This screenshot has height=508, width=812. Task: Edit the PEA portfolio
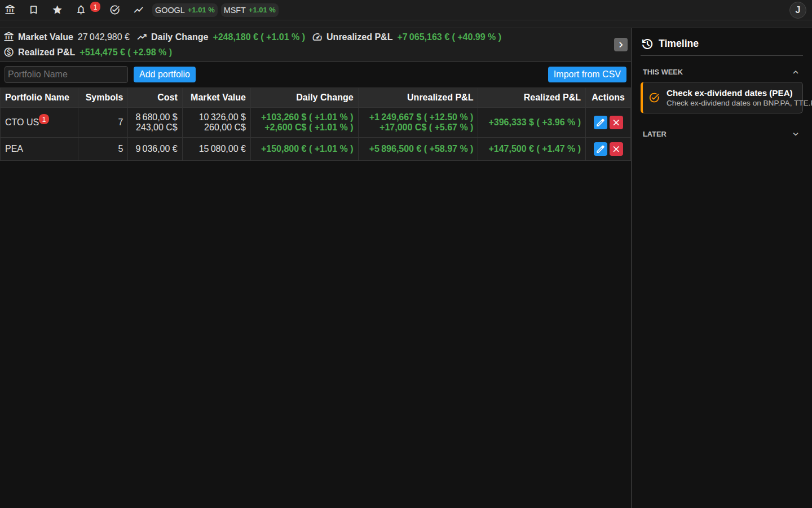click(x=601, y=149)
